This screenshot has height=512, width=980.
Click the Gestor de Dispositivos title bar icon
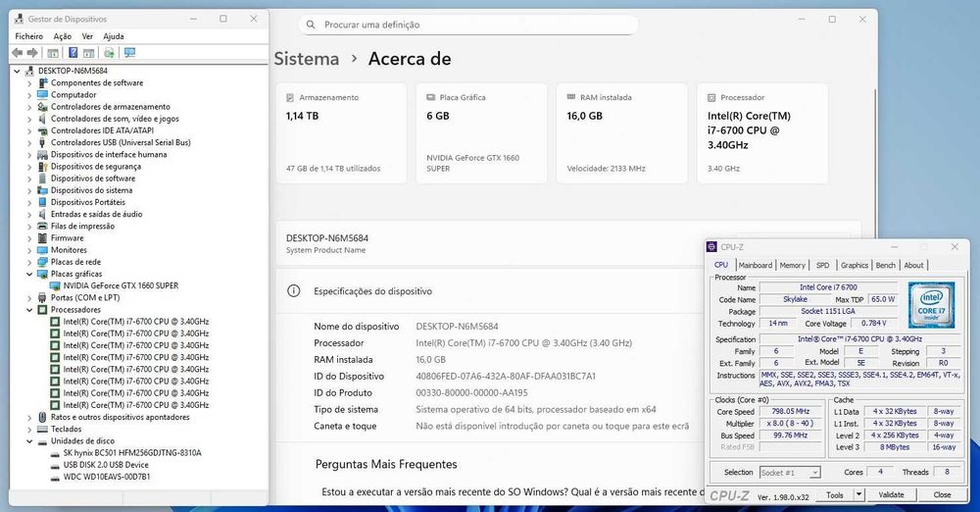click(19, 19)
